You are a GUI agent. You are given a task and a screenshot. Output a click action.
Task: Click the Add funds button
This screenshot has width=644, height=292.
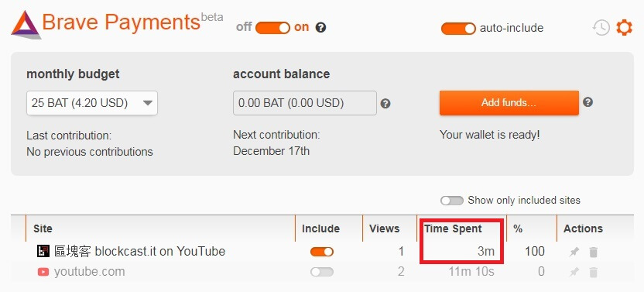(509, 103)
